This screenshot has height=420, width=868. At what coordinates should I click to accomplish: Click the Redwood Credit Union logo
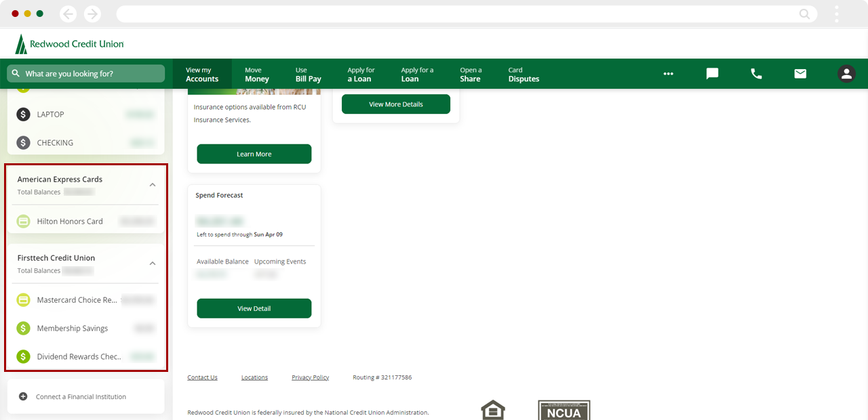[69, 44]
